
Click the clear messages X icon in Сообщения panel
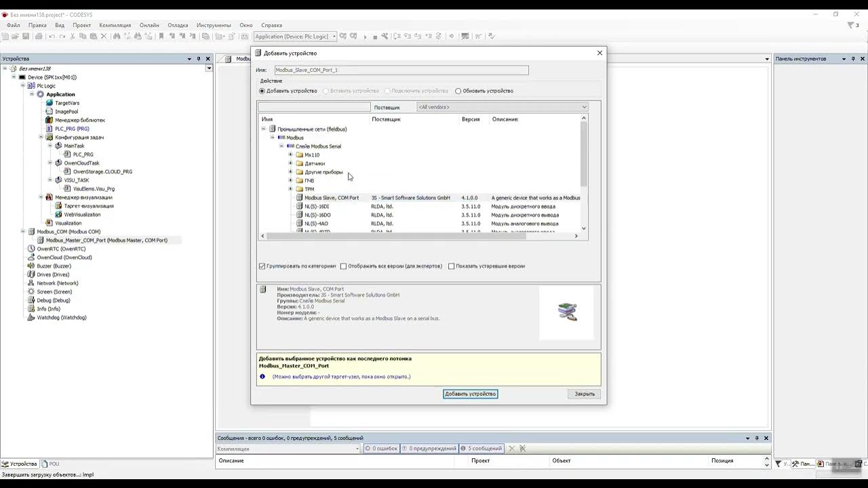coord(512,448)
